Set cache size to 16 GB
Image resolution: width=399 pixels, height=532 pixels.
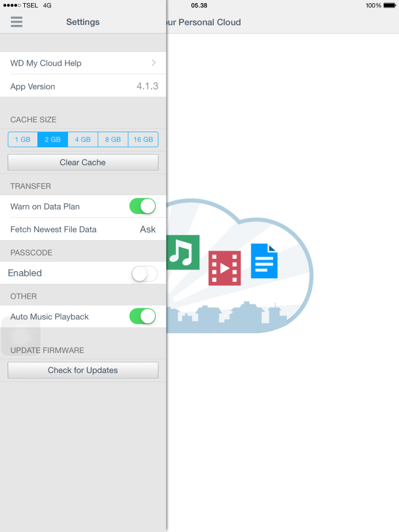click(x=143, y=140)
